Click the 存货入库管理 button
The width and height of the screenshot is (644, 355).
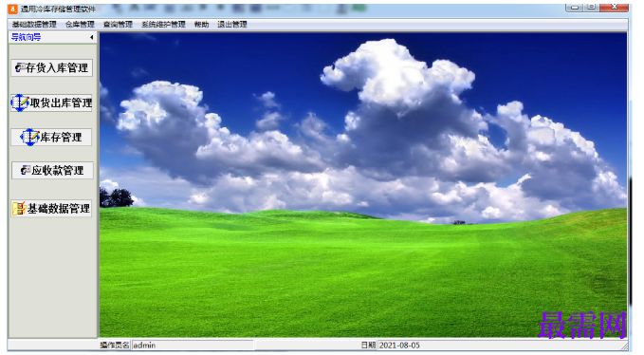[52, 67]
